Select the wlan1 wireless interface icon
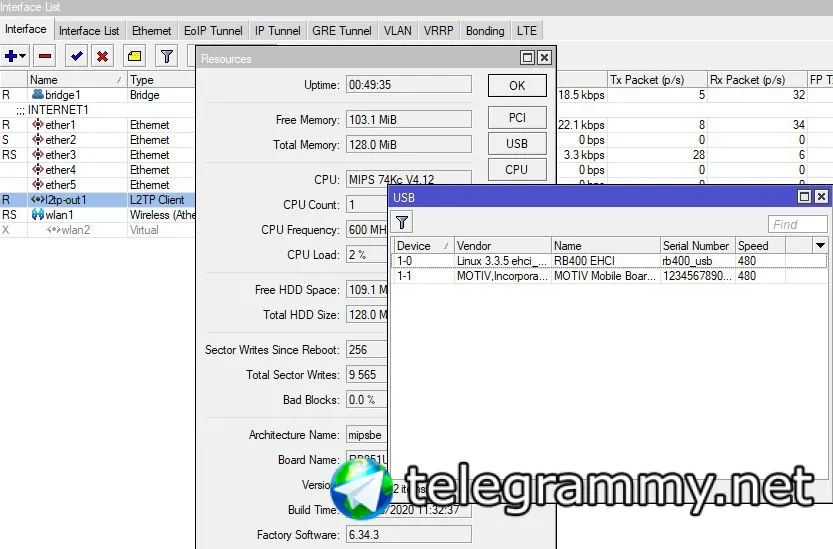The width and height of the screenshot is (833, 549). (38, 214)
